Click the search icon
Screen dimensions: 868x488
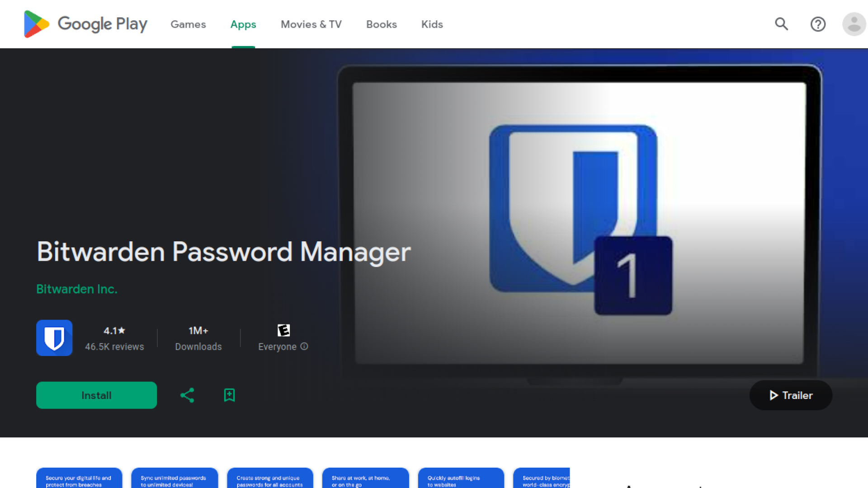point(782,24)
